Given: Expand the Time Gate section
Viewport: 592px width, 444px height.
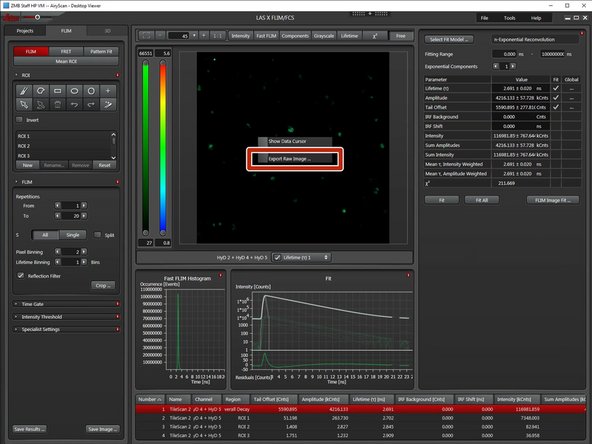Looking at the screenshot, I should click(x=16, y=304).
